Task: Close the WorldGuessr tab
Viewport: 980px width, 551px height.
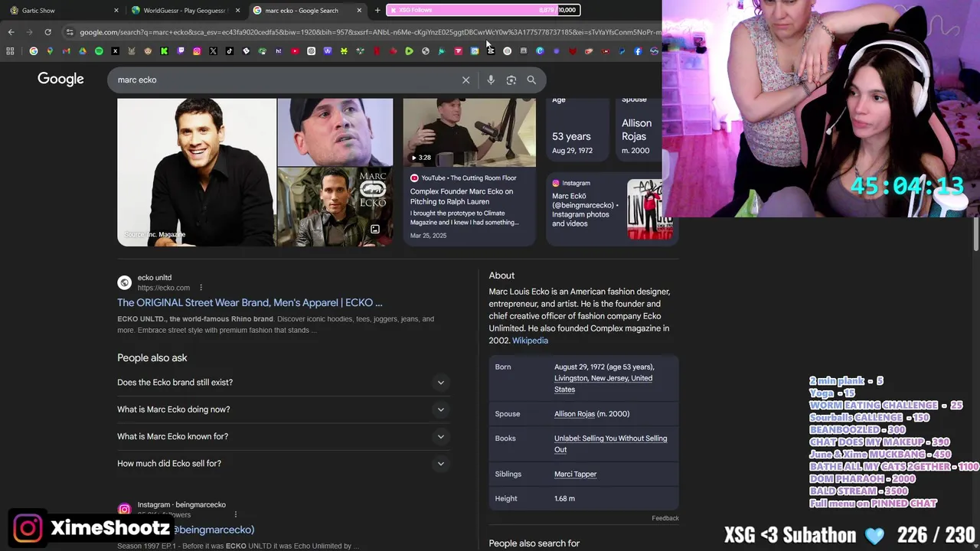Action: [238, 11]
